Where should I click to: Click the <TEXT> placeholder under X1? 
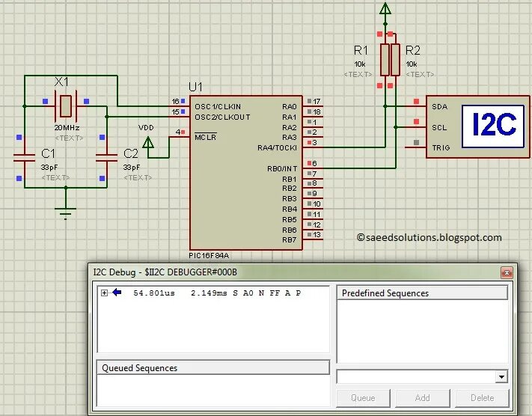[x=70, y=138]
